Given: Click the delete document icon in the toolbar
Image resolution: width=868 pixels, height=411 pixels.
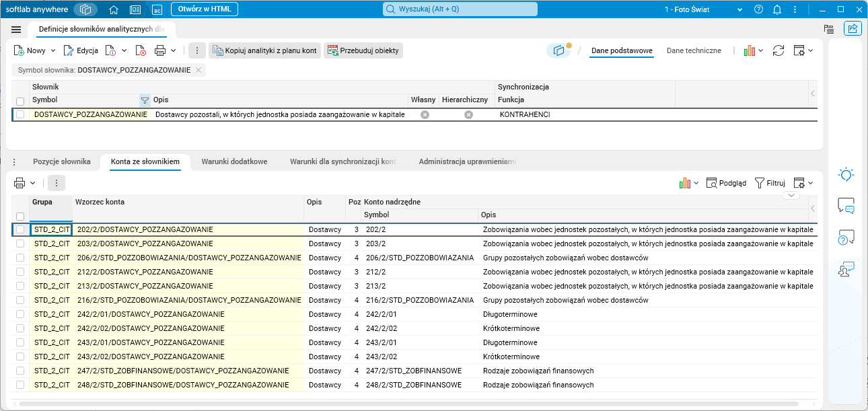Looking at the screenshot, I should tap(141, 50).
